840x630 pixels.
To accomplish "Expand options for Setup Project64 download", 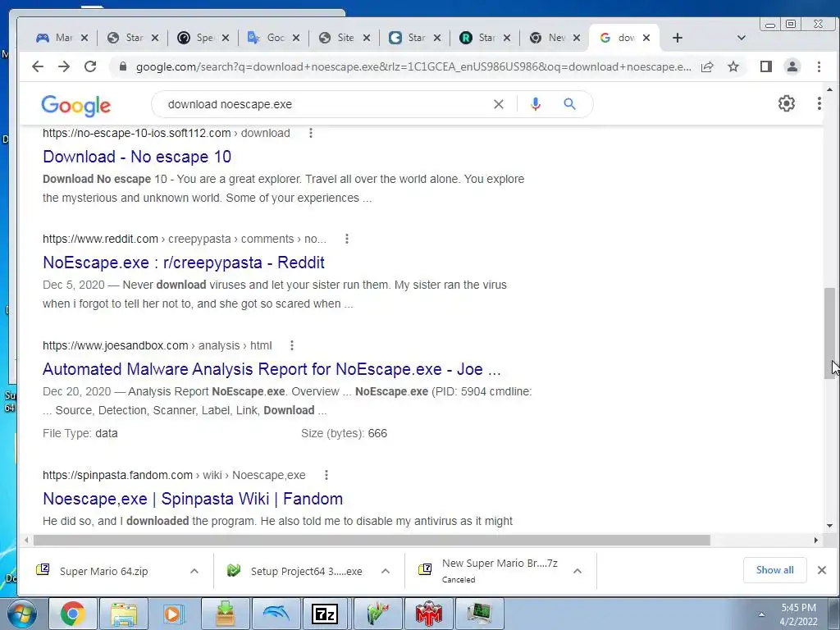I will pyautogui.click(x=386, y=571).
